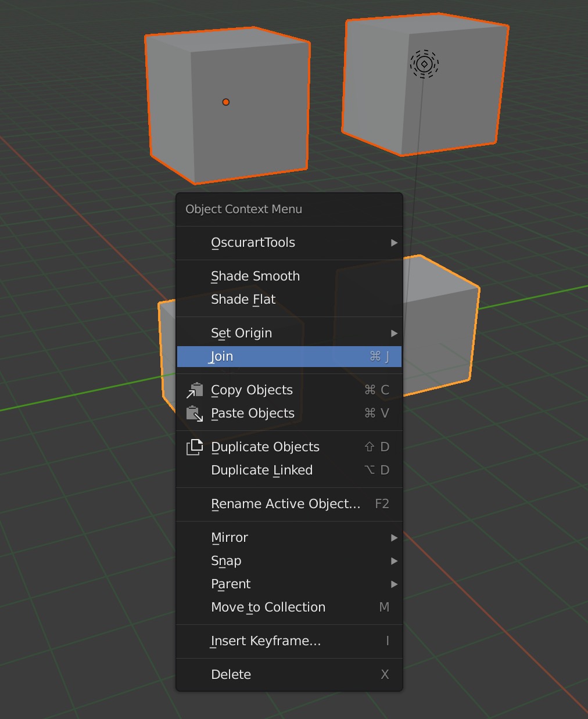Select Duplicate Linked entry
The width and height of the screenshot is (588, 719).
pyautogui.click(x=289, y=470)
